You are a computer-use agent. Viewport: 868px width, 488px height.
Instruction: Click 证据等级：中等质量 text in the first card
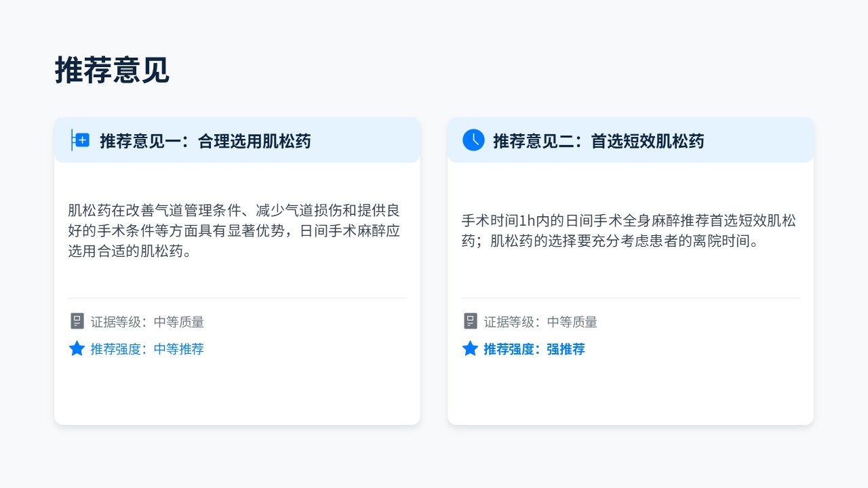tap(147, 322)
